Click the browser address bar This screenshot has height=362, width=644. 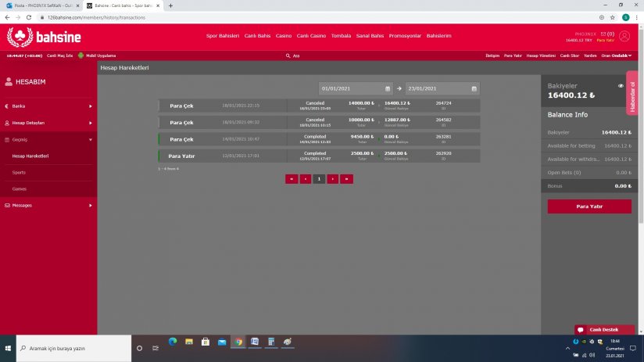click(320, 17)
